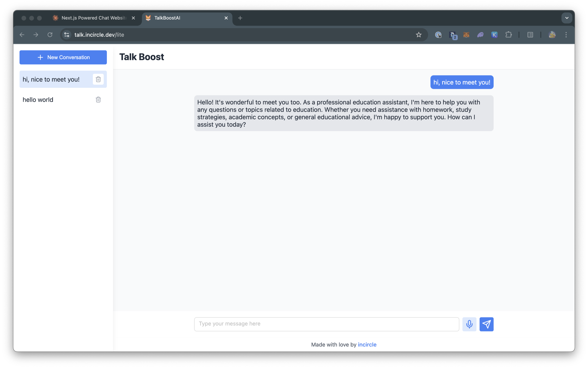Close the TalkBoostAI tab
Screen dimensions: 588x368
226,18
